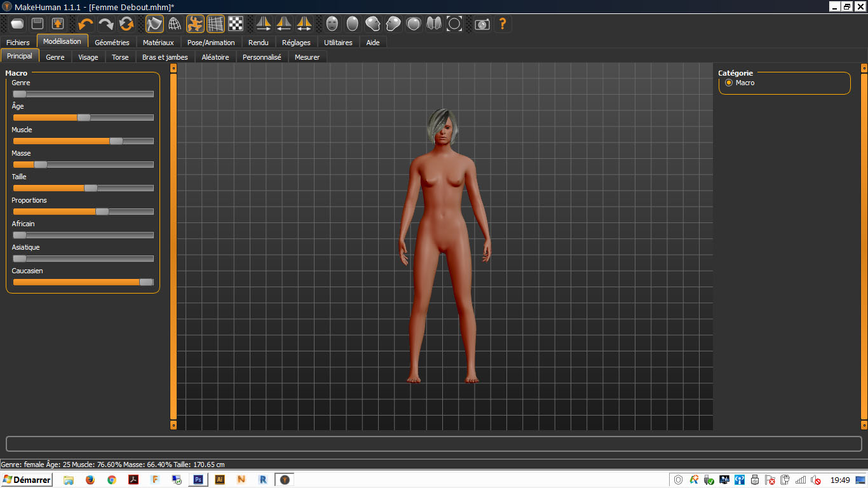Click the Grab screen camera icon
The width and height of the screenshot is (868, 488).
482,24
